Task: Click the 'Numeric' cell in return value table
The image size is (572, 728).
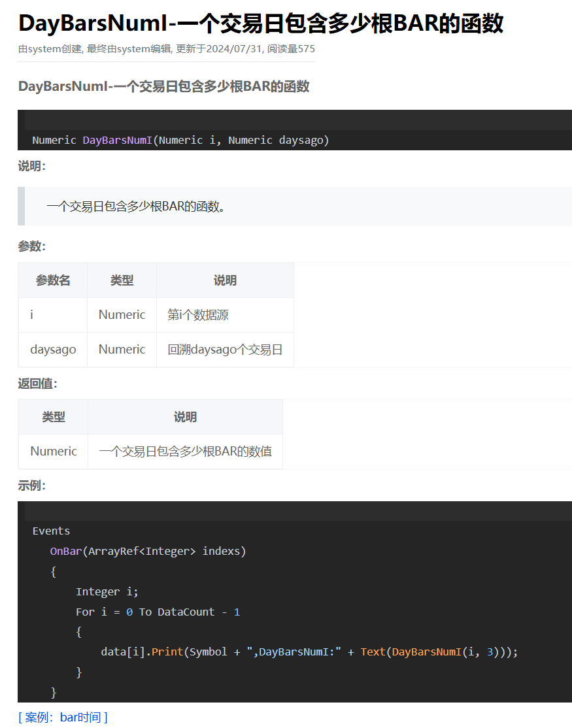Action: (54, 452)
